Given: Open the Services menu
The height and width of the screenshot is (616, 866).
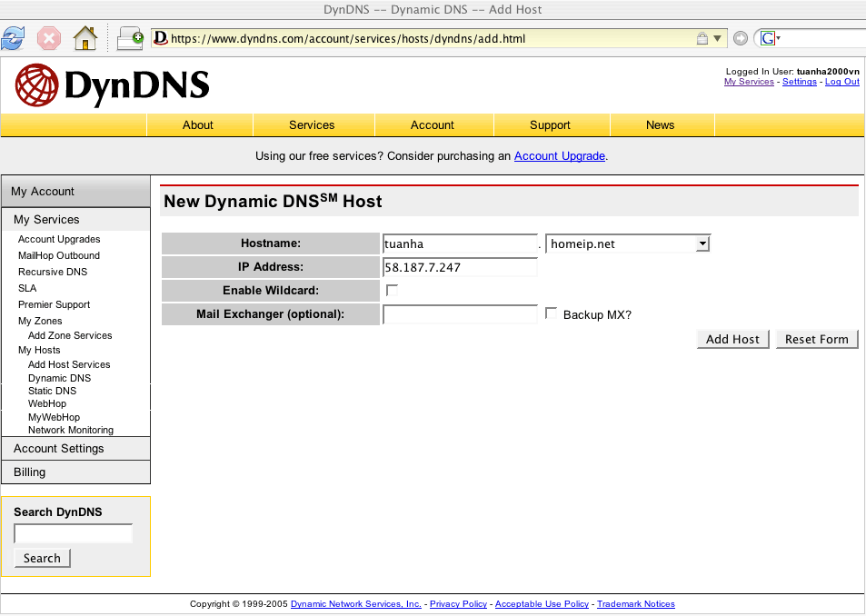Looking at the screenshot, I should [x=312, y=125].
